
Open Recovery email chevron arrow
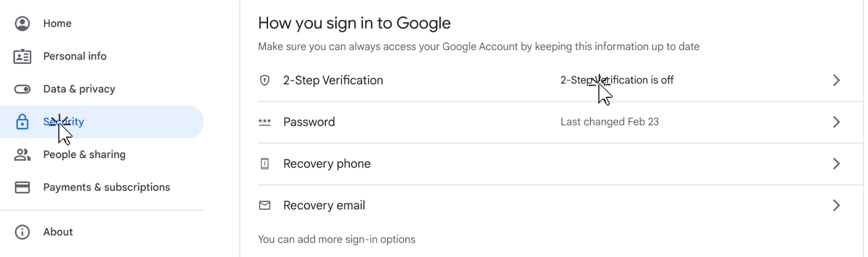(x=836, y=205)
